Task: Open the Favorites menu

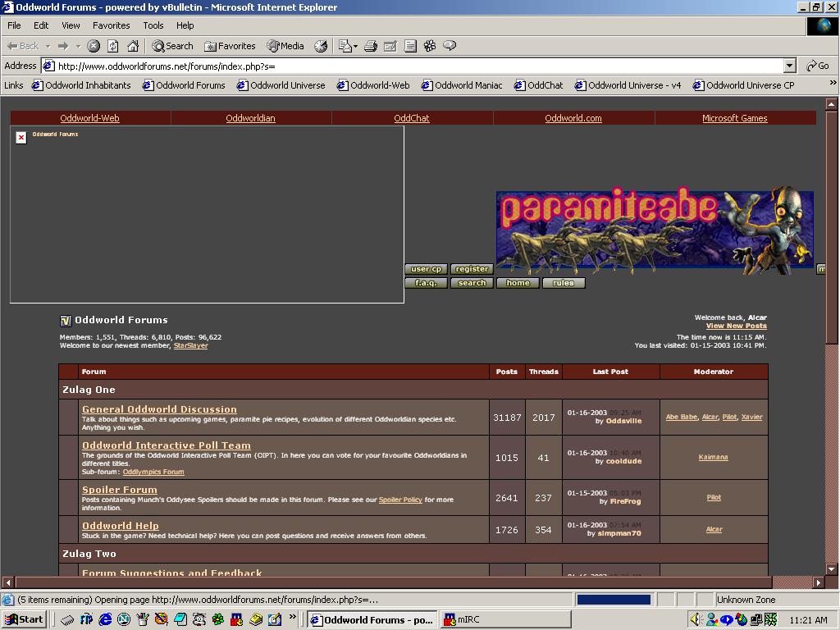Action: [x=111, y=25]
